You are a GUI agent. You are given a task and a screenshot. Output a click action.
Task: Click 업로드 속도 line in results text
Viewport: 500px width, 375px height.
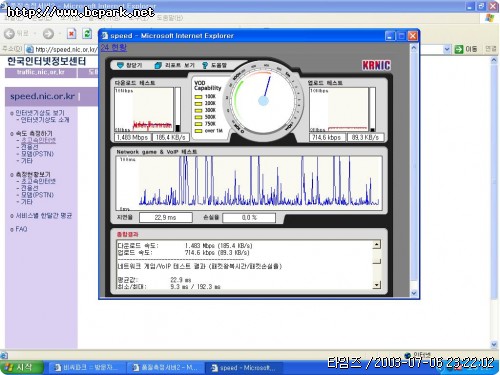tap(183, 253)
